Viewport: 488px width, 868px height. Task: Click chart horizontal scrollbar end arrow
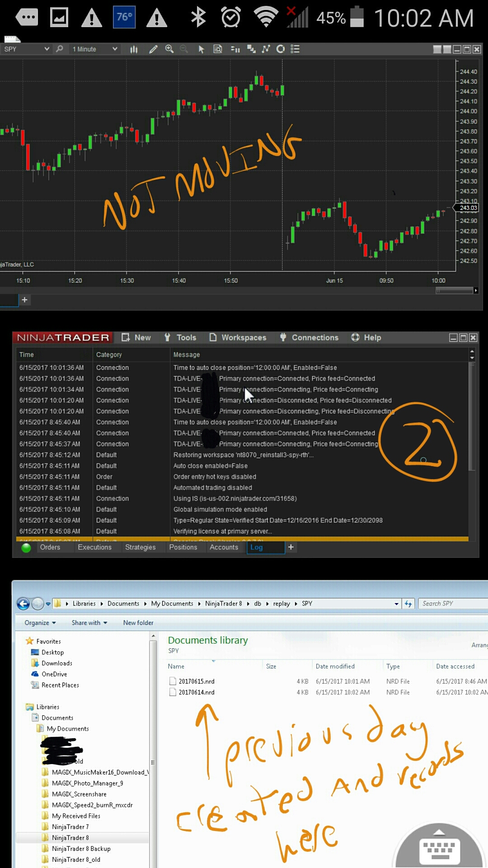[x=476, y=291]
